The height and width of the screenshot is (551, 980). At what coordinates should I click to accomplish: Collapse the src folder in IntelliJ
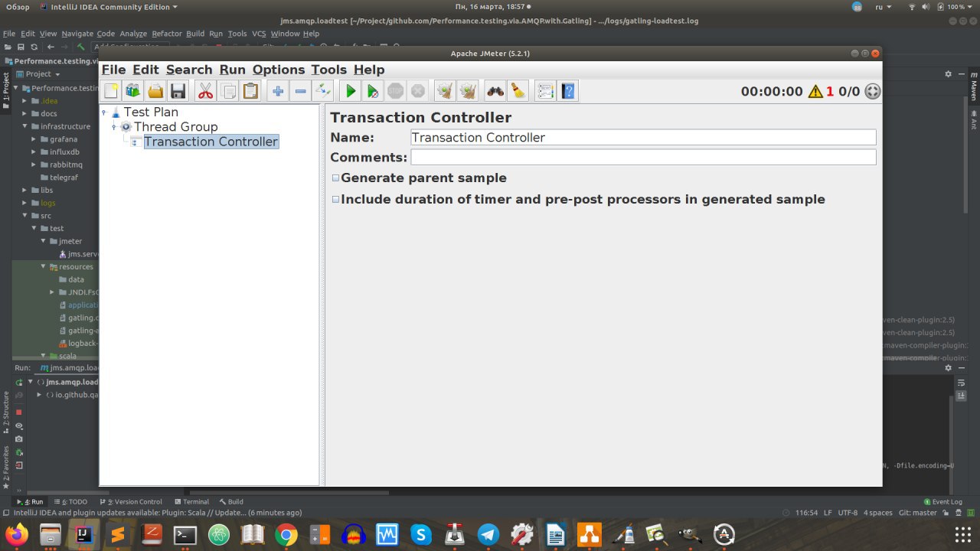point(24,216)
